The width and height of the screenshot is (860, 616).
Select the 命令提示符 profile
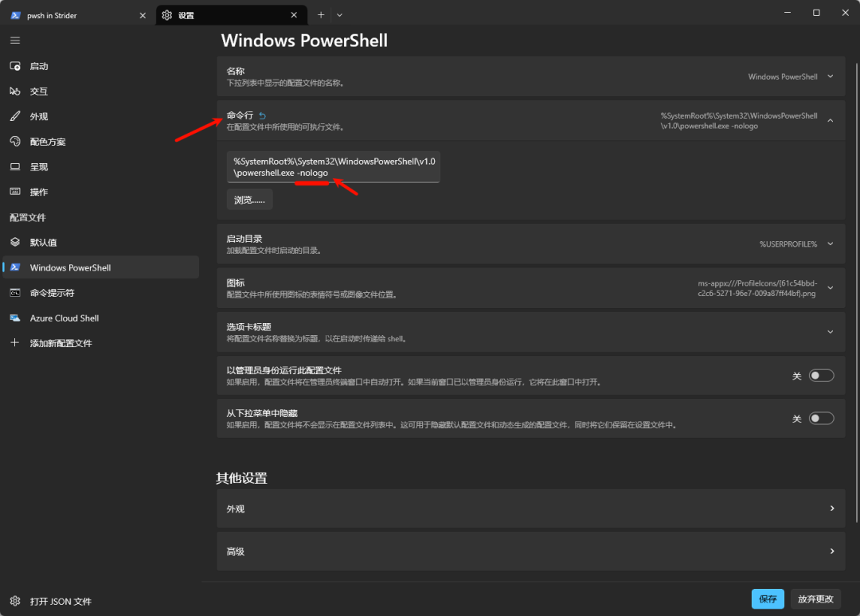pyautogui.click(x=101, y=293)
